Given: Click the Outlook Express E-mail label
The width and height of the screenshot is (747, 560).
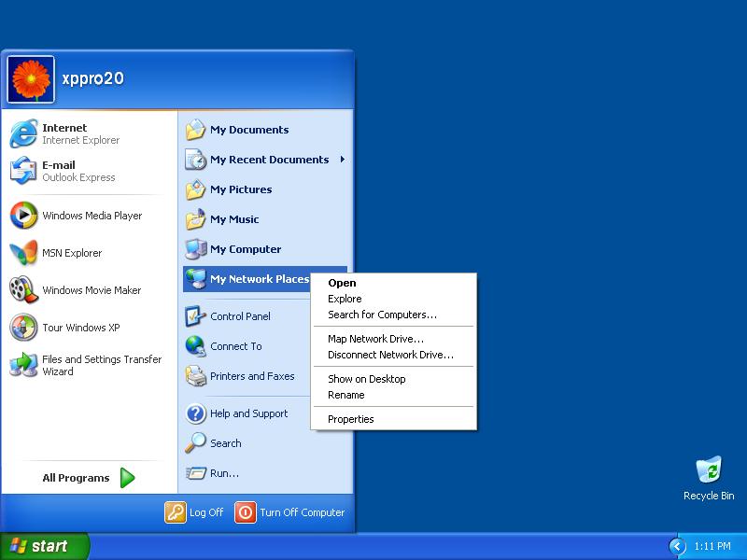Looking at the screenshot, I should 78,177.
